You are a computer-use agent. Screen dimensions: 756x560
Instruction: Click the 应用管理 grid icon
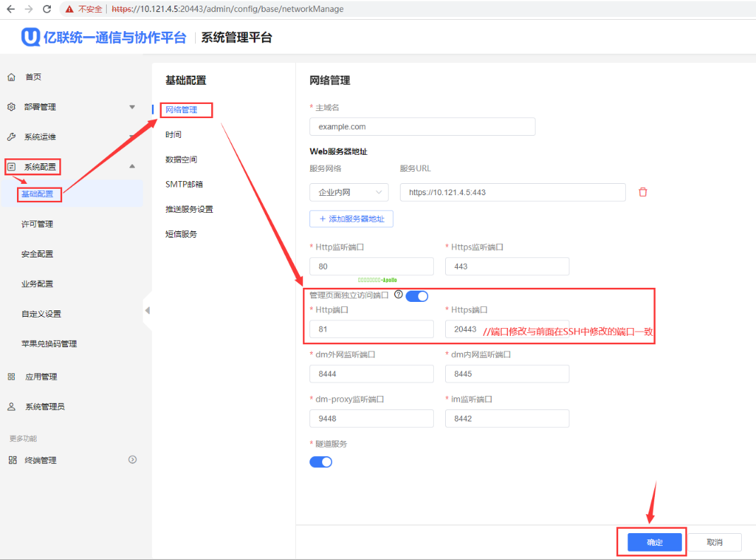click(11, 377)
